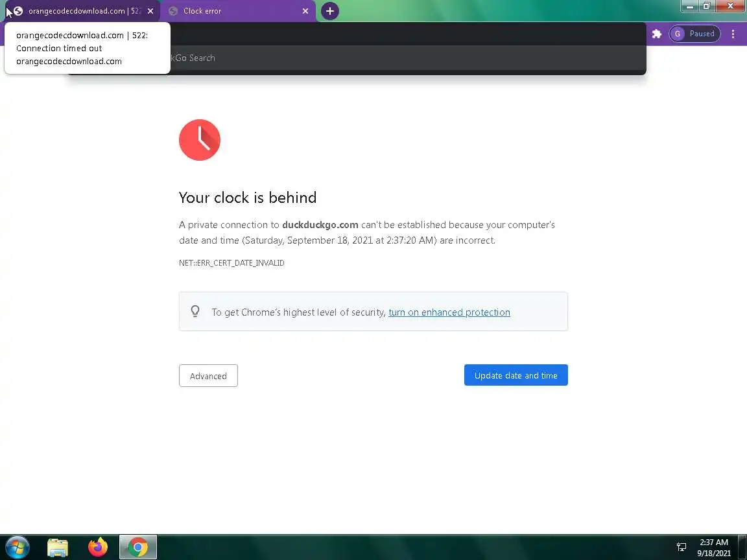Viewport: 747px width, 560px height.
Task: Follow the turn on enhanced protection link
Action: pyautogui.click(x=449, y=312)
